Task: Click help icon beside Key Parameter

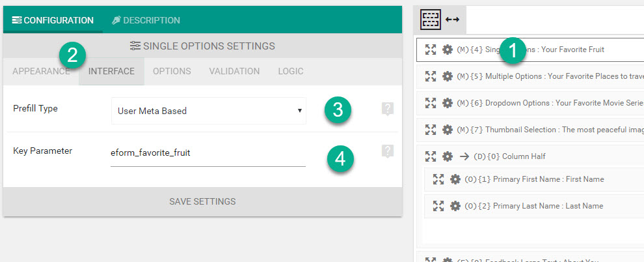Action: pyautogui.click(x=388, y=151)
